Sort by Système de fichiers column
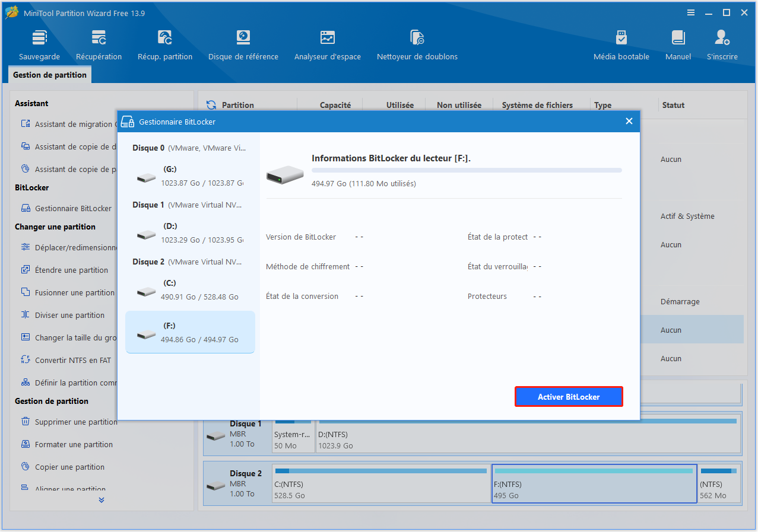The image size is (758, 532). point(537,105)
